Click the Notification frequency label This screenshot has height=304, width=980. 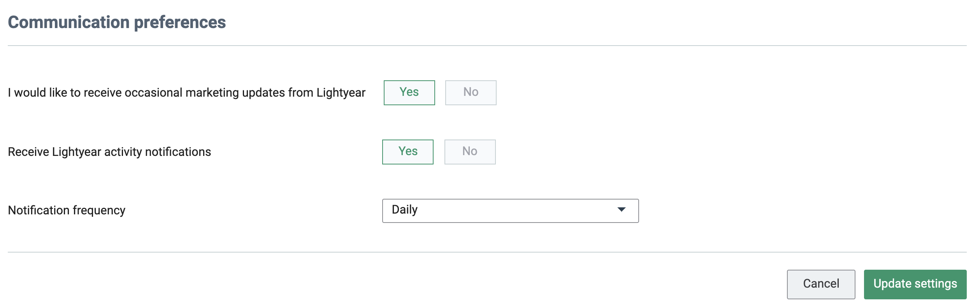67,210
